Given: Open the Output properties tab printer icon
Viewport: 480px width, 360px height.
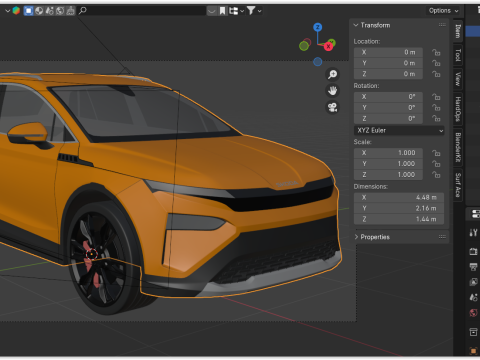Looking at the screenshot, I should 473,267.
